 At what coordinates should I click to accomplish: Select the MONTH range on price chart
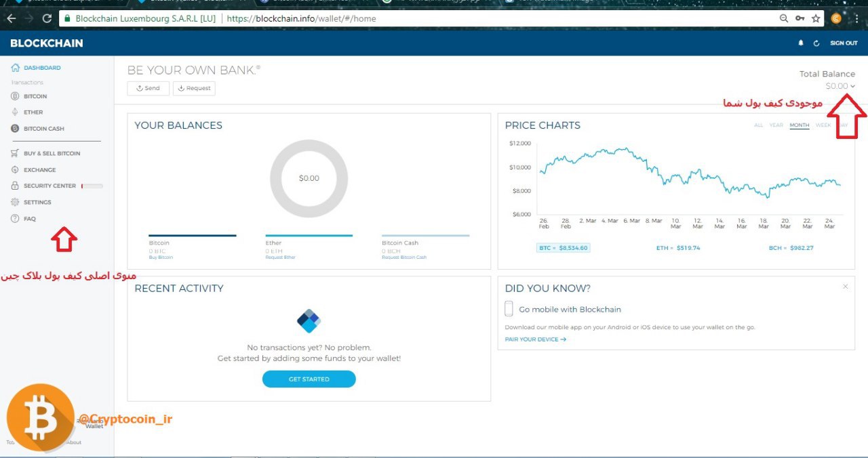pyautogui.click(x=800, y=125)
